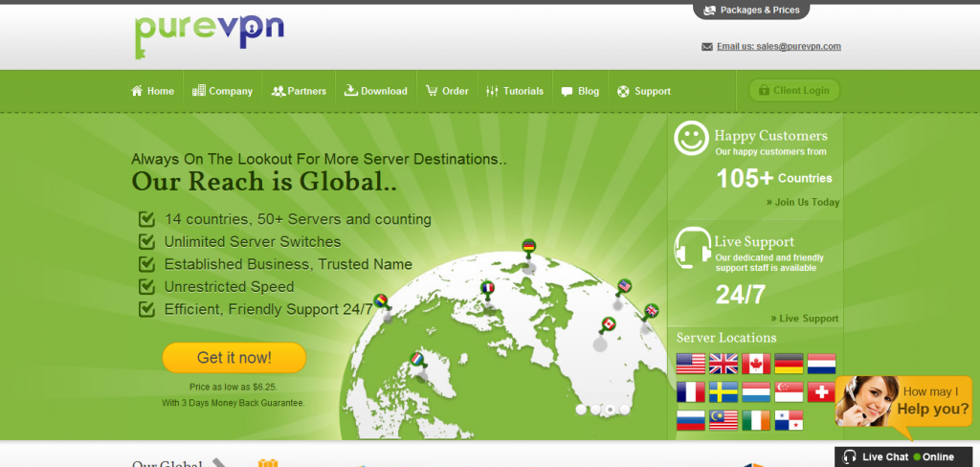Switch to the first banner slide dot

pos(581,409)
